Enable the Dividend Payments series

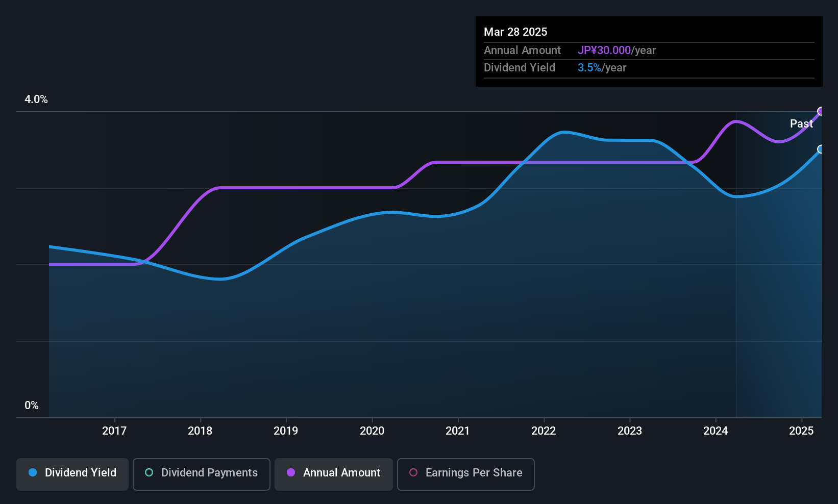(x=201, y=474)
